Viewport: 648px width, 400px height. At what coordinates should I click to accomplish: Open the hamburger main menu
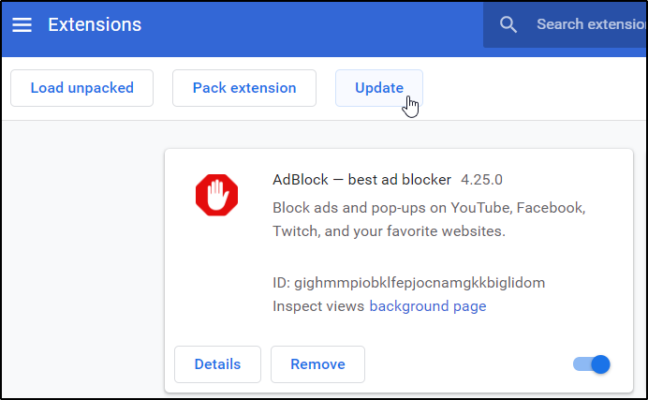[x=22, y=25]
